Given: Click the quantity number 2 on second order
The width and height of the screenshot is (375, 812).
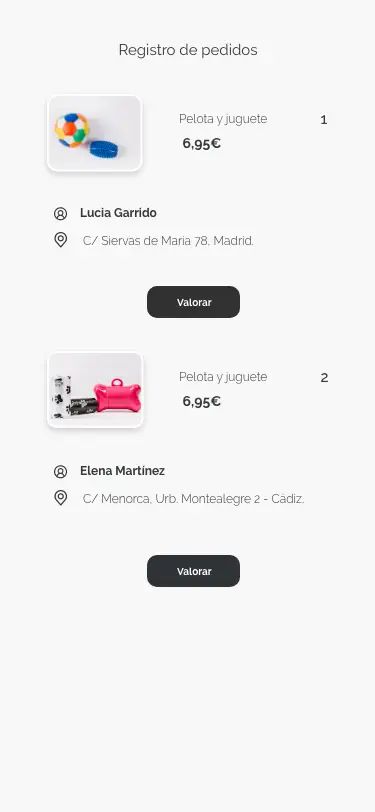Looking at the screenshot, I should pyautogui.click(x=324, y=378).
